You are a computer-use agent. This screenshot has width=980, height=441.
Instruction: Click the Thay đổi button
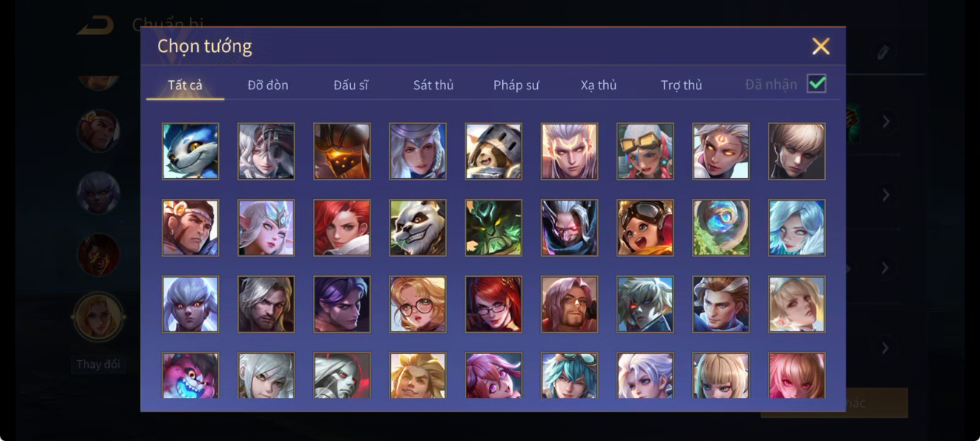pyautogui.click(x=98, y=365)
